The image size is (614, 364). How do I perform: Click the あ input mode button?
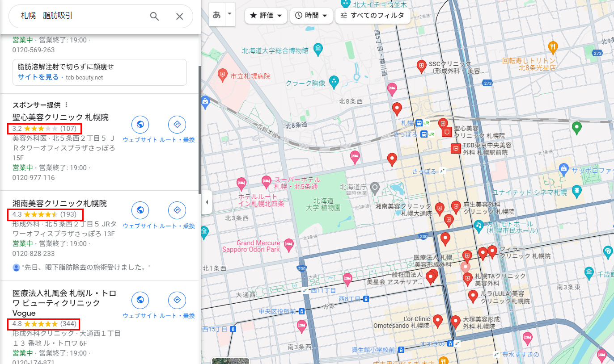[217, 14]
